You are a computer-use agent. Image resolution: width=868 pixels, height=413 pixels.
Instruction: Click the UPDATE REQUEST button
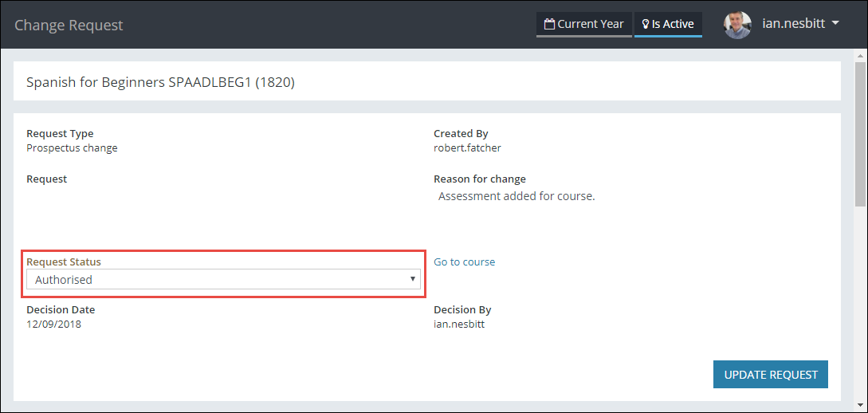(x=771, y=375)
